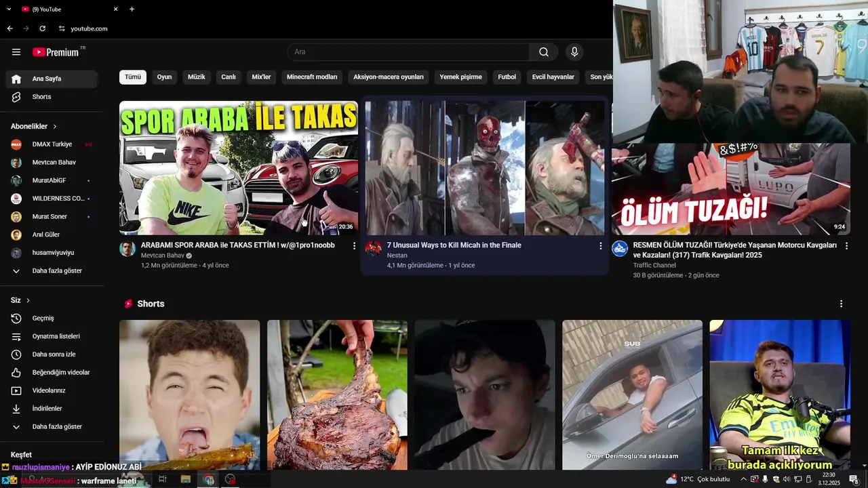Expand Daha fazla göster under Siz
Viewport: 868px width, 488px height.
tap(52, 426)
